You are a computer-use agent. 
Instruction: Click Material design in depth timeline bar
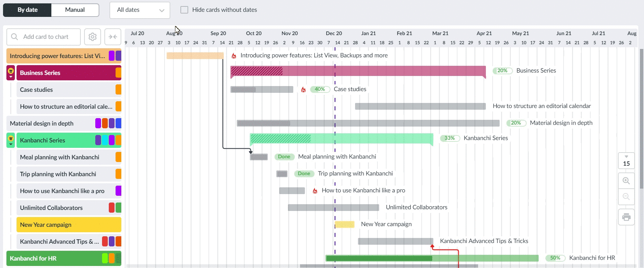368,123
